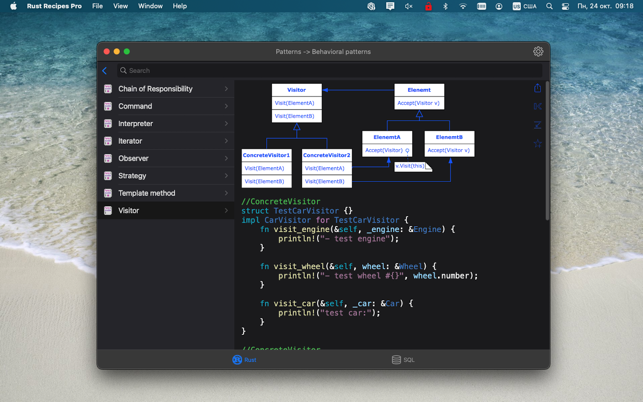Image resolution: width=643 pixels, height=402 pixels.
Task: Click the 'fn visit_wheel' code line
Action: click(x=349, y=267)
